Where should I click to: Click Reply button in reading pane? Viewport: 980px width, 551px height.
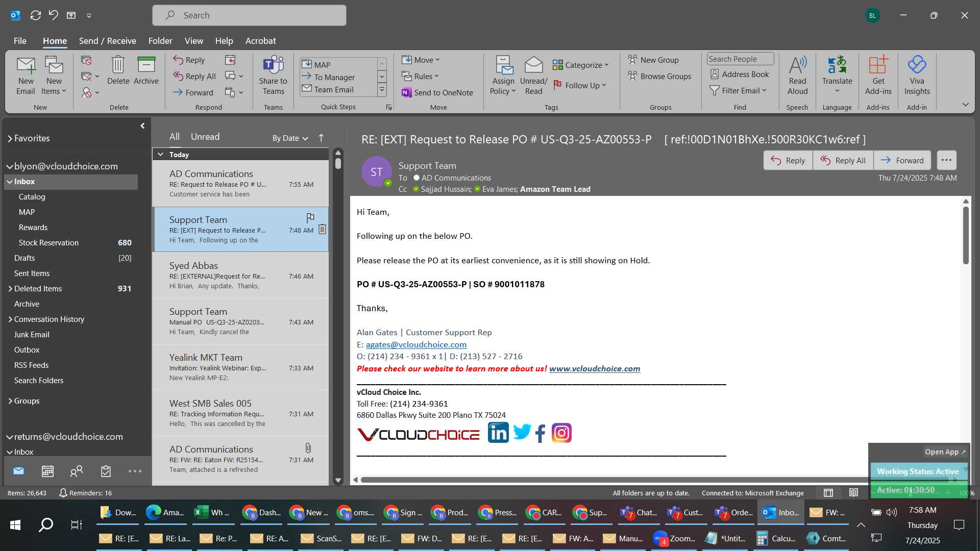pos(788,160)
